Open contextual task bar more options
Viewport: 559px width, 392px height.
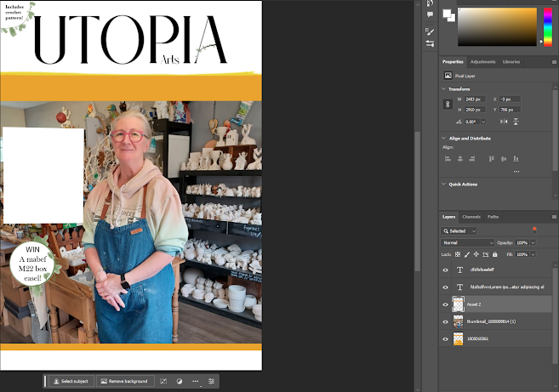[x=196, y=381]
